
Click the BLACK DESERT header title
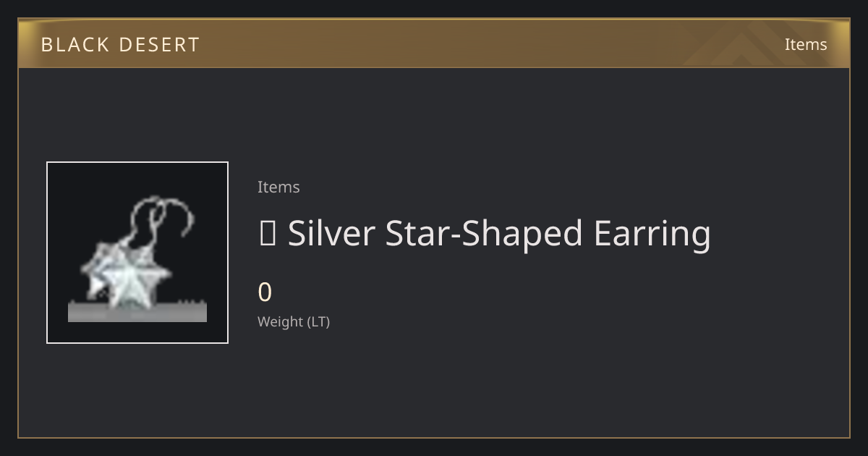point(120,45)
